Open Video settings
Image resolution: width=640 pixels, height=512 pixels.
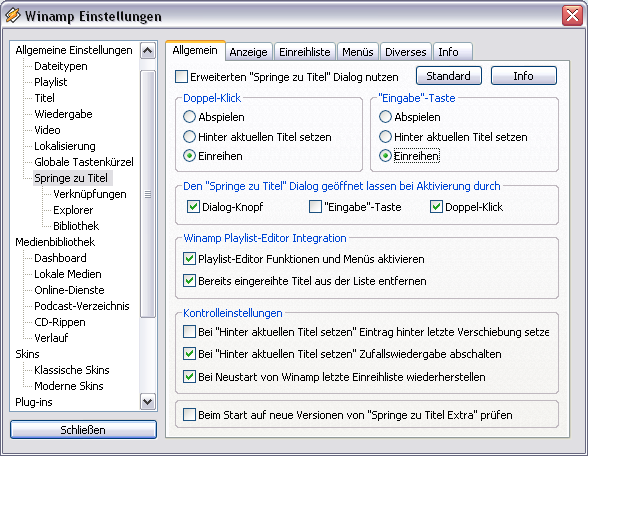(x=47, y=130)
